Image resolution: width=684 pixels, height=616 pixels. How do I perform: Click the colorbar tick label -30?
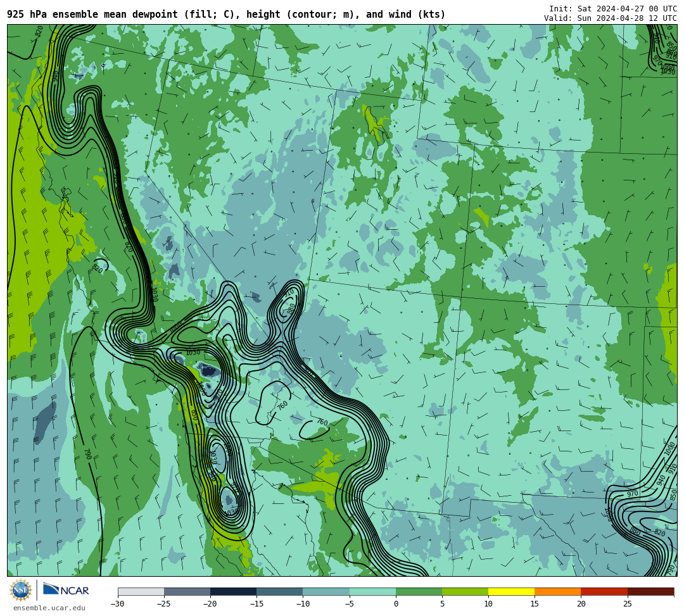pos(118,604)
